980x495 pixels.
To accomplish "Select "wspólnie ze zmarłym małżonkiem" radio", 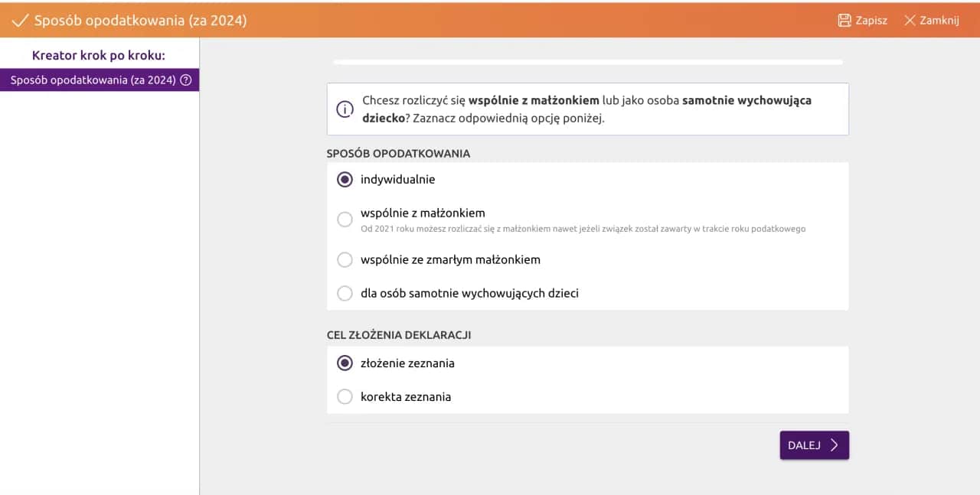I will [x=345, y=259].
